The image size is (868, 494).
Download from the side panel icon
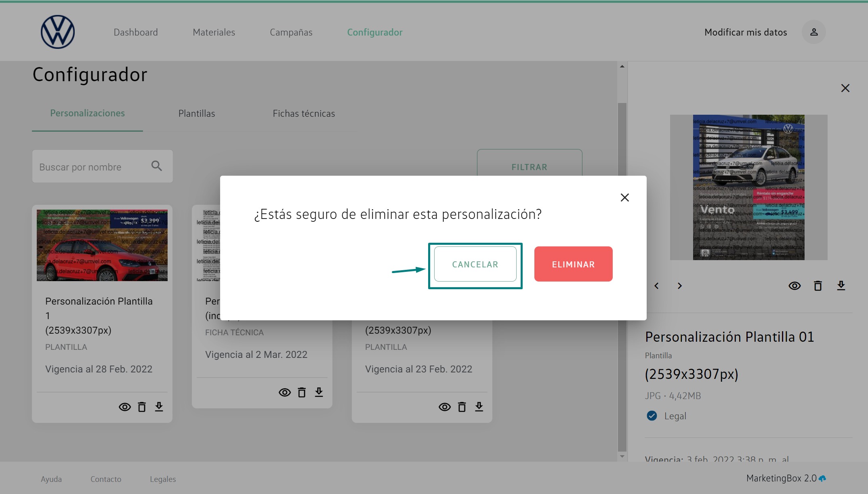click(x=841, y=286)
